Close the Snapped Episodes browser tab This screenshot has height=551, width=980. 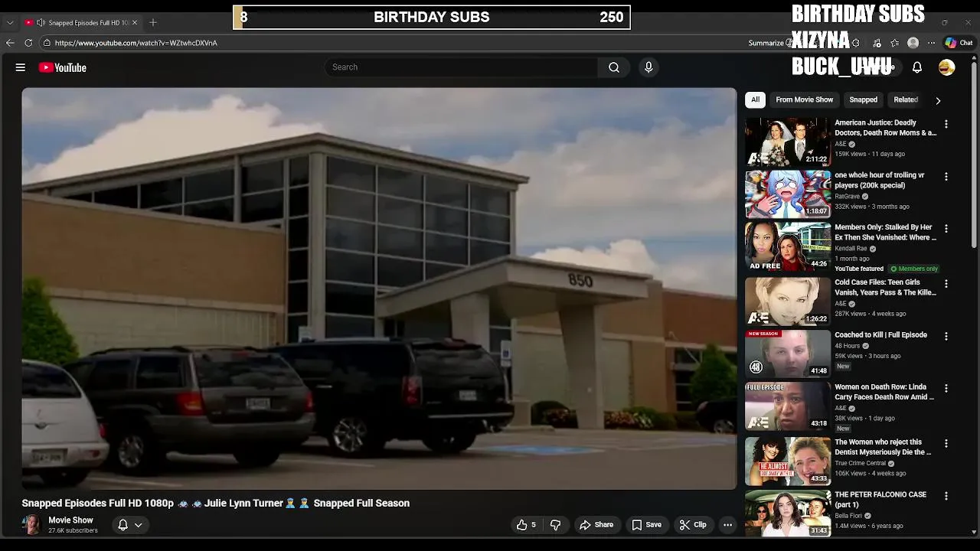(x=135, y=22)
